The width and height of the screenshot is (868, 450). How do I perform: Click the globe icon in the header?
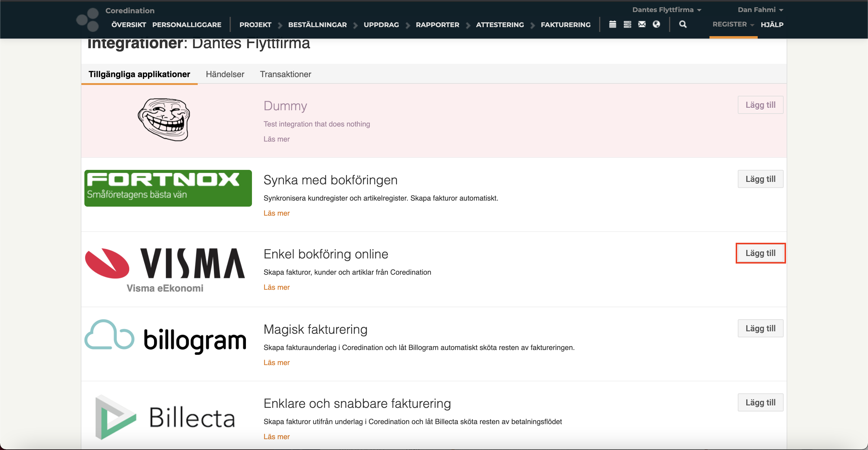coord(656,24)
